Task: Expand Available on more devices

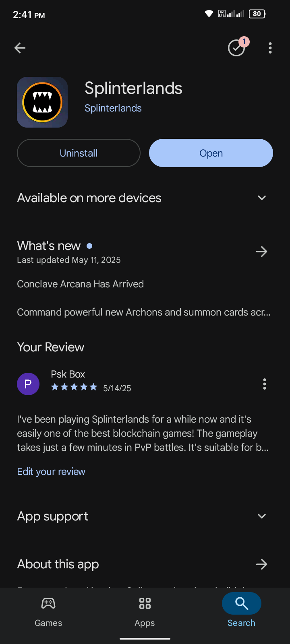Action: point(145,198)
